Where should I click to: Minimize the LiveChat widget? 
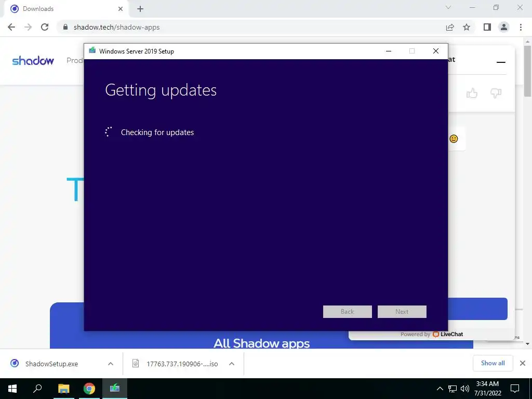point(501,62)
